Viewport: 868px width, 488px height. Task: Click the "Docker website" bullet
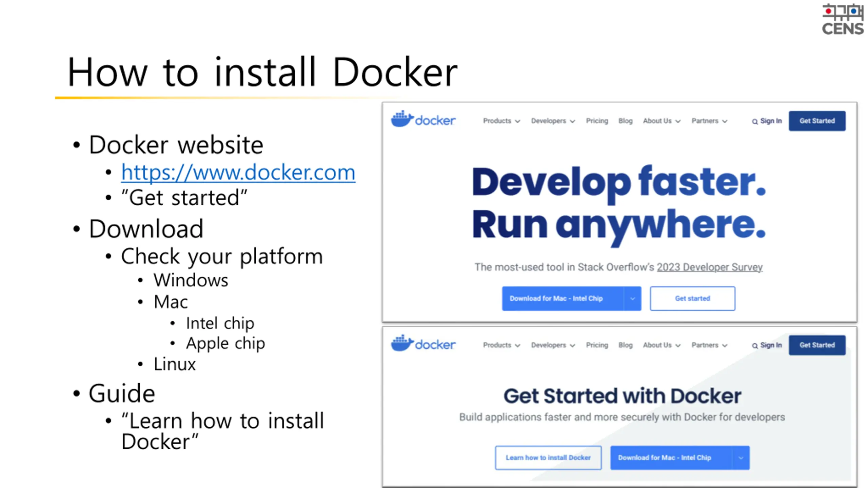click(176, 145)
